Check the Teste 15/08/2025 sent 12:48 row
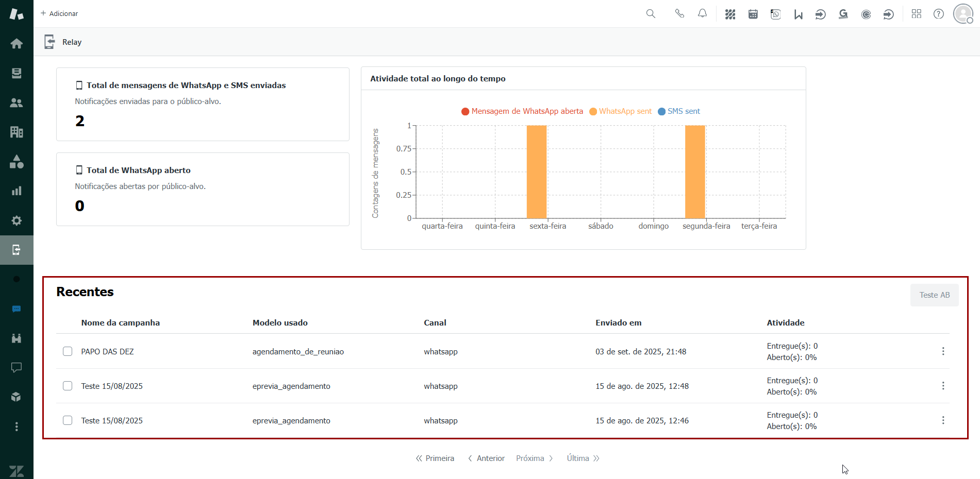Image resolution: width=980 pixels, height=479 pixels. click(x=68, y=386)
